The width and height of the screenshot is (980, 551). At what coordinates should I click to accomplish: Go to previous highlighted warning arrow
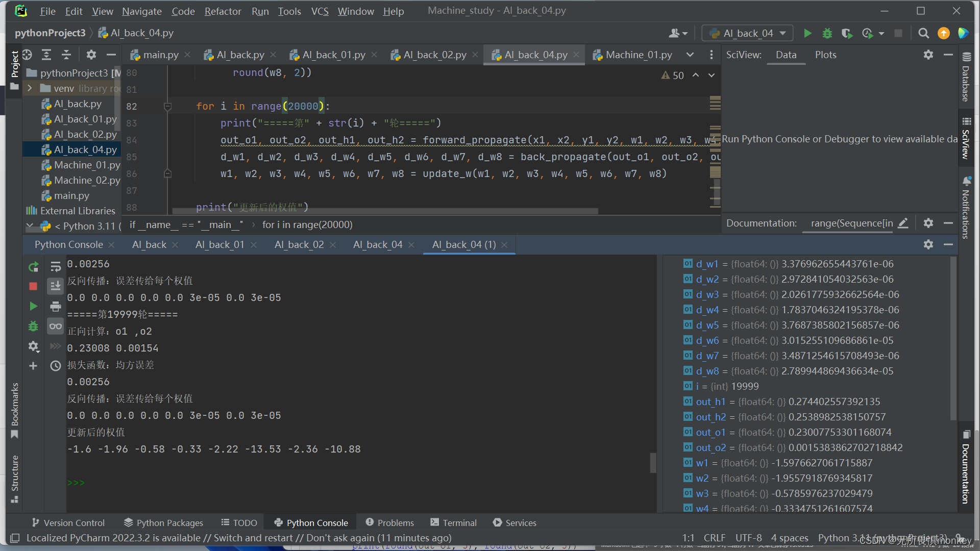[696, 76]
